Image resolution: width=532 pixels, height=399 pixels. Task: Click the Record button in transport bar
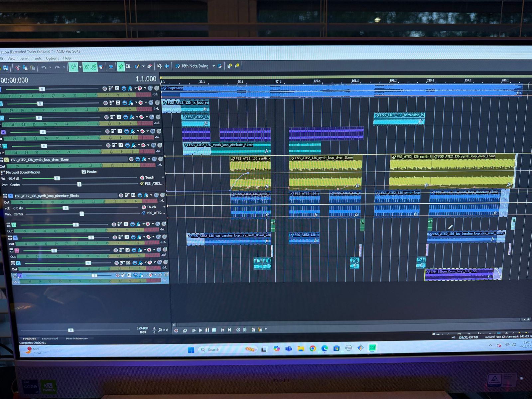pos(176,330)
